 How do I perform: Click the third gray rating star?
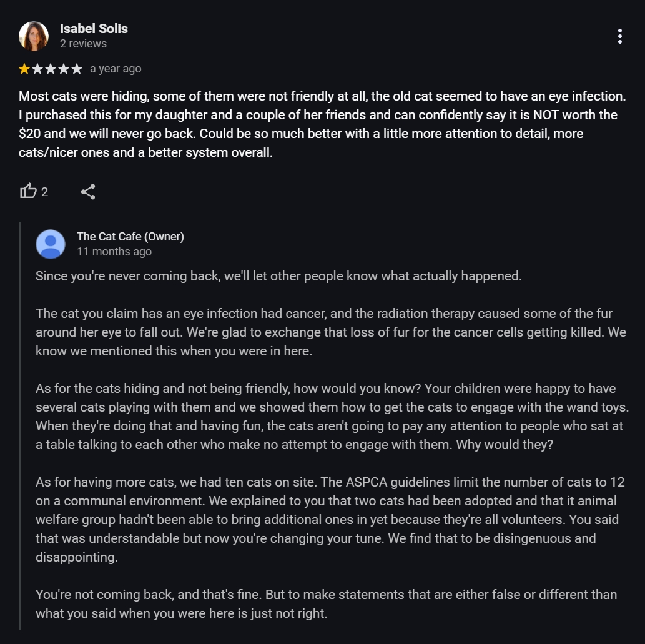tap(51, 69)
